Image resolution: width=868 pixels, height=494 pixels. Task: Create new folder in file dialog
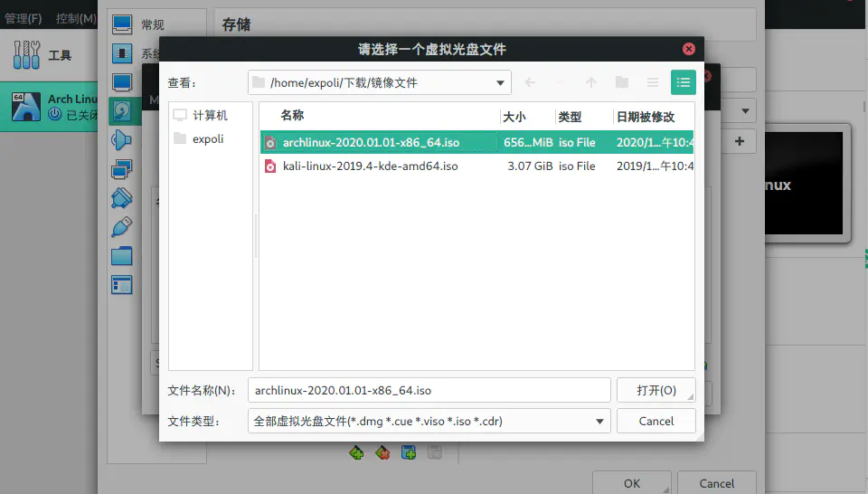(x=622, y=82)
